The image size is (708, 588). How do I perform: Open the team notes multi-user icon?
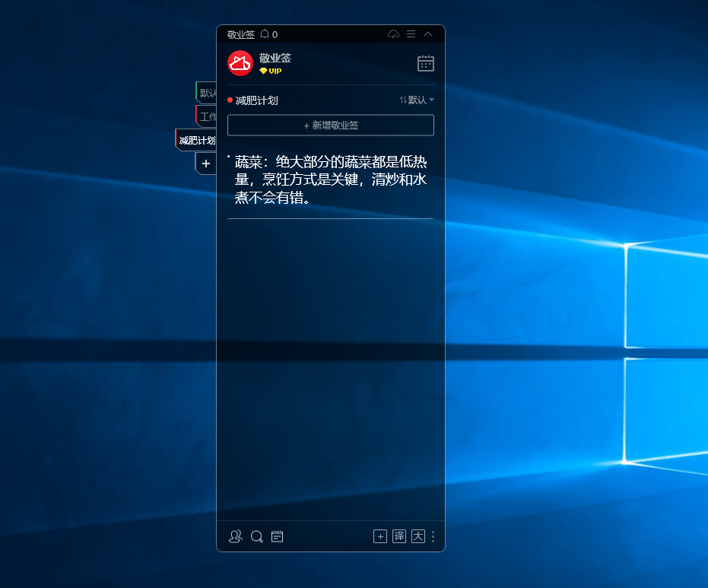235,536
